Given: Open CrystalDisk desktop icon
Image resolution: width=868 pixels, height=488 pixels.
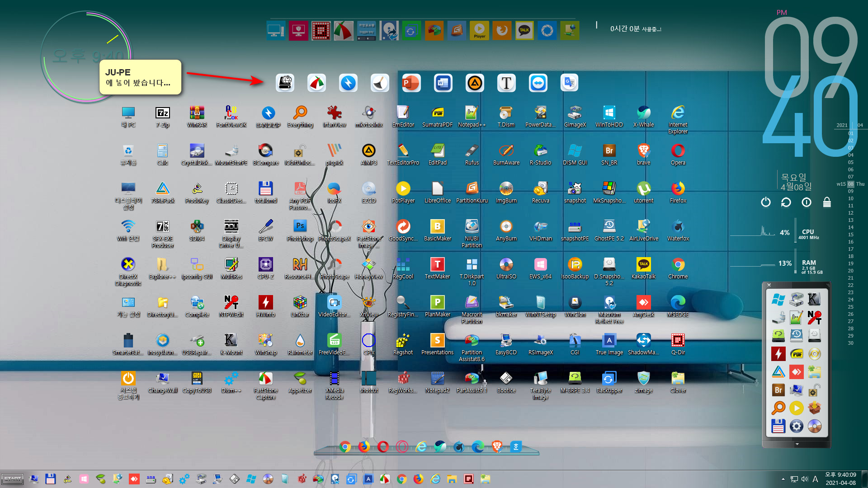Looking at the screenshot, I should (197, 155).
